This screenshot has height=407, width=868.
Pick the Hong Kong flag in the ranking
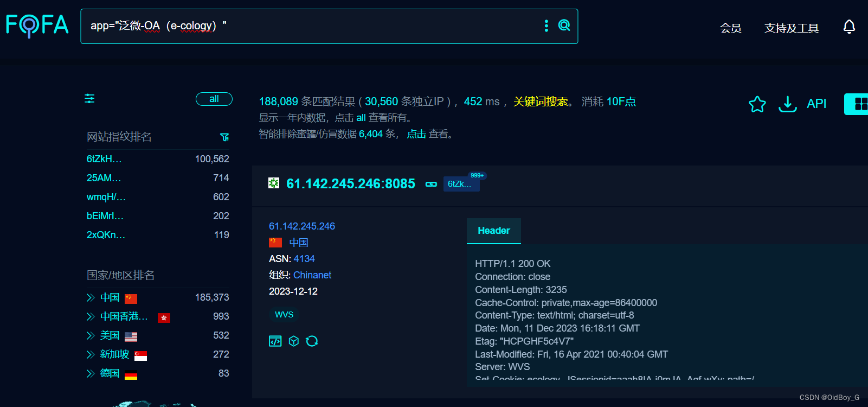point(164,317)
